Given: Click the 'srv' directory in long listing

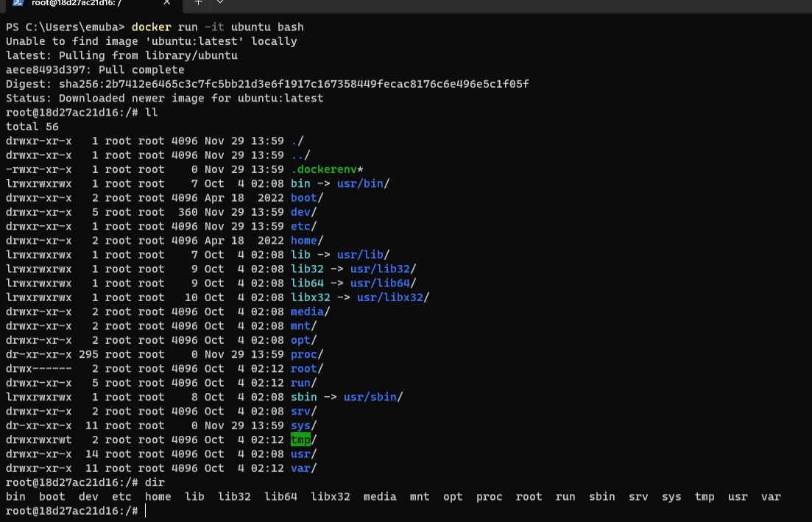Looking at the screenshot, I should pos(300,411).
